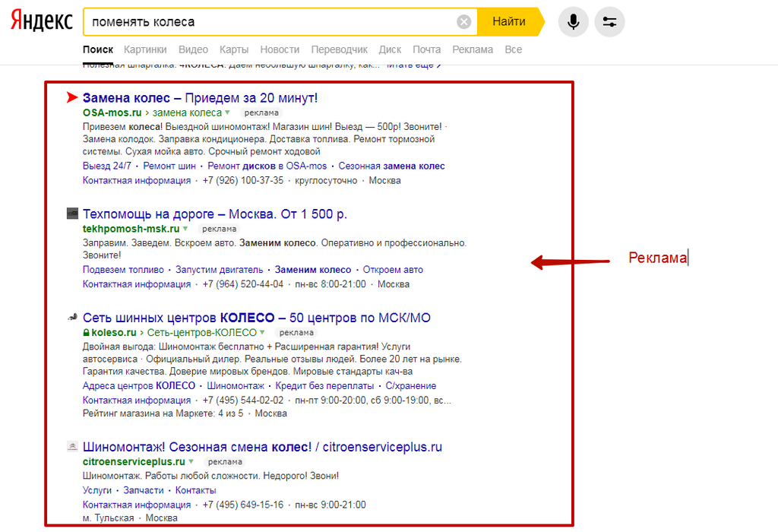
Task: Click the 'Откроем авто' sitelink
Action: pos(393,270)
